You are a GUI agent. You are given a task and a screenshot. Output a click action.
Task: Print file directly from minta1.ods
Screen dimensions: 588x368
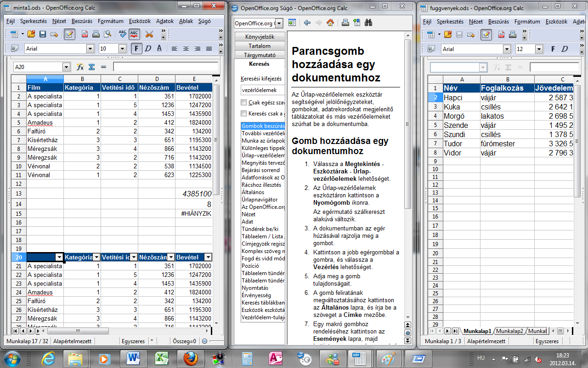pos(96,34)
